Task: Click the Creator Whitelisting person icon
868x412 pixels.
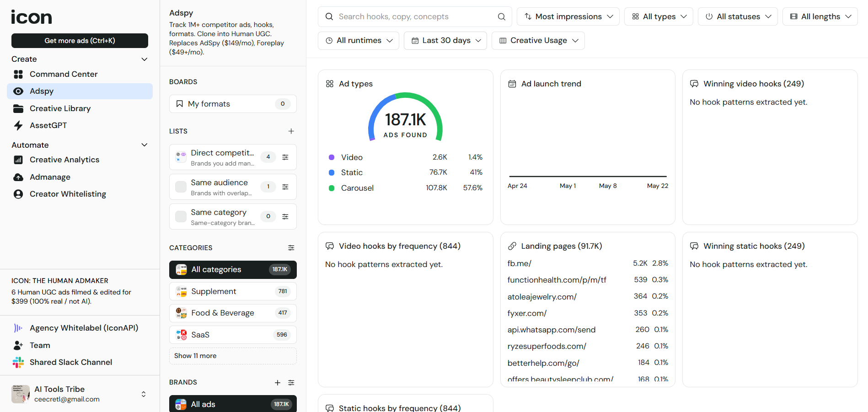Action: click(18, 194)
